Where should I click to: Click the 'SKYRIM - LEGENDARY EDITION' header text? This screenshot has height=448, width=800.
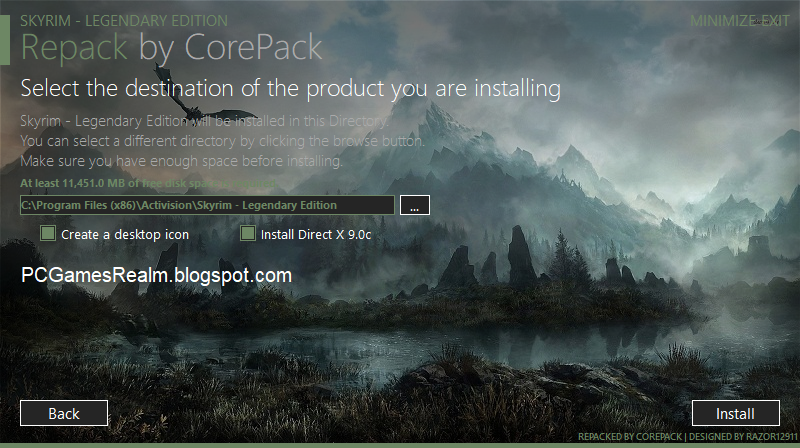click(x=124, y=21)
